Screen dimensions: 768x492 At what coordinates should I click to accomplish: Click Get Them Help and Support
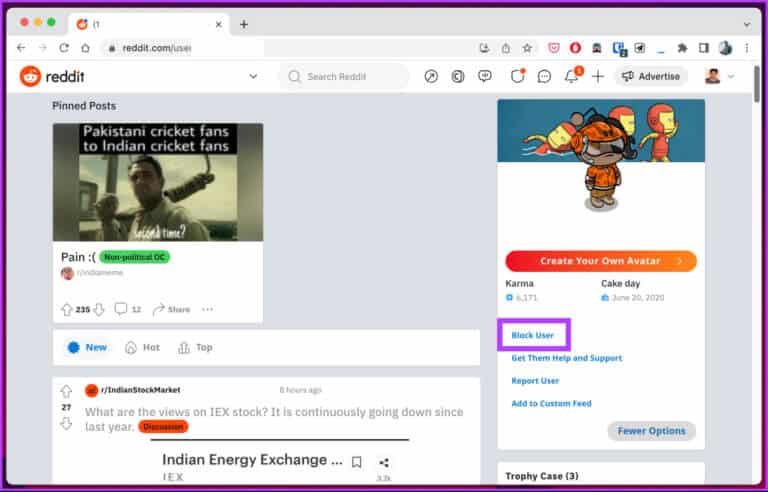567,358
